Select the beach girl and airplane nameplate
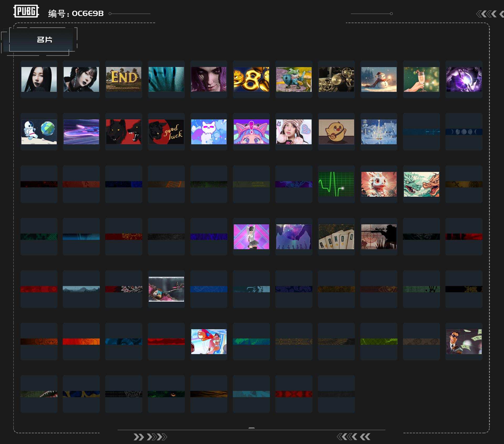Viewport: 504px width, 444px height. tap(209, 341)
